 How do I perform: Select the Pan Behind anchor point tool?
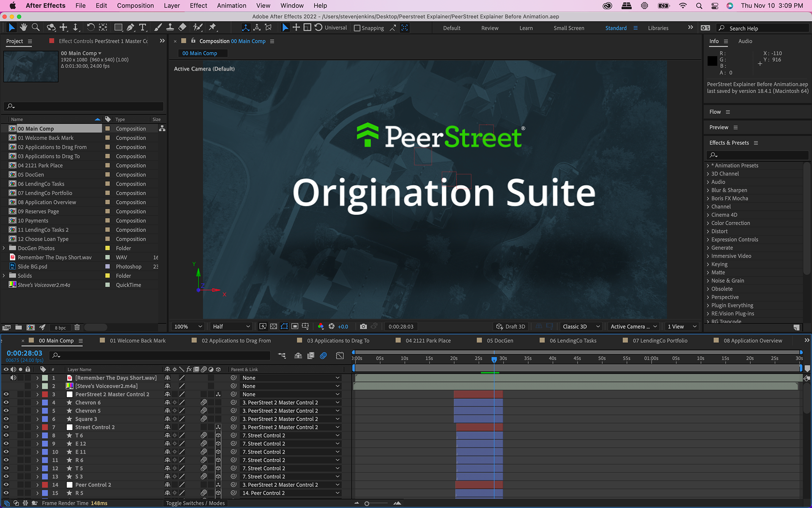(103, 28)
